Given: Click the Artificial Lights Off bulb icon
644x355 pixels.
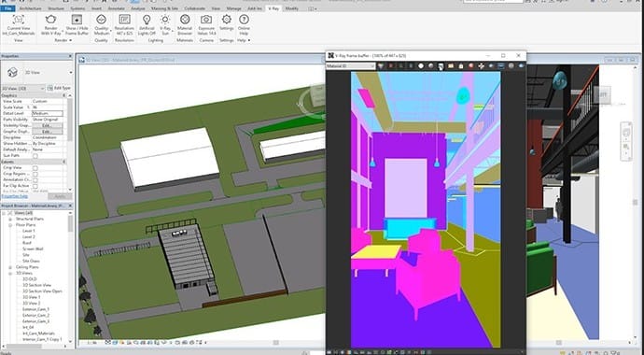Looking at the screenshot, I should (x=147, y=20).
